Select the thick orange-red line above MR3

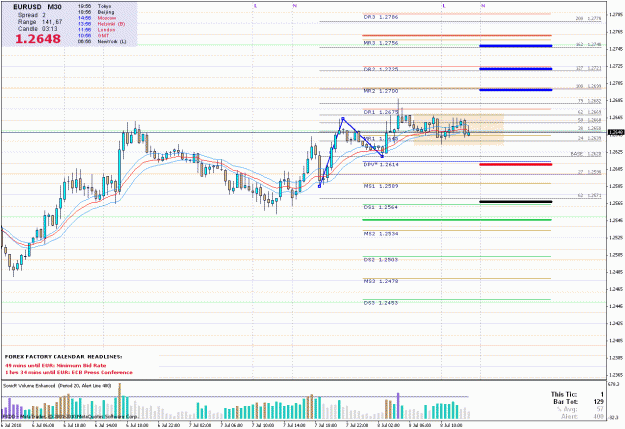coord(457,35)
